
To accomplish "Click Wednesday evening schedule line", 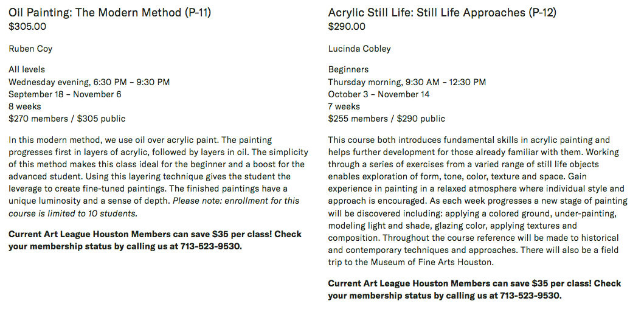I will coord(89,82).
